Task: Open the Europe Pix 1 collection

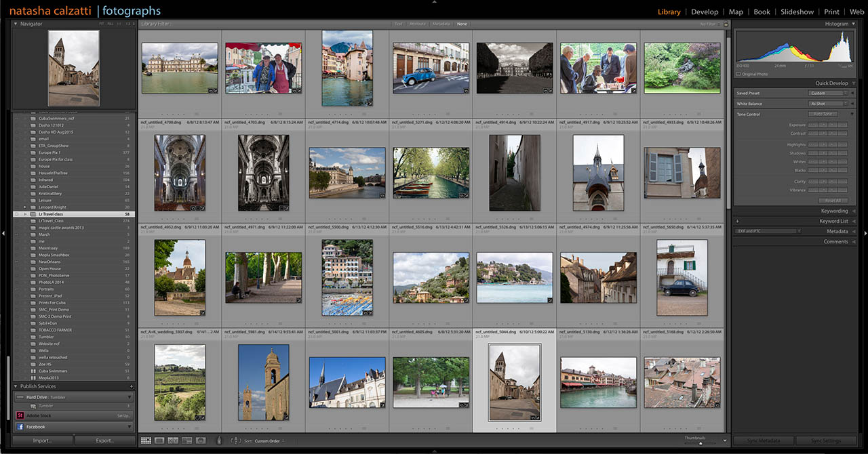Action: (x=50, y=152)
